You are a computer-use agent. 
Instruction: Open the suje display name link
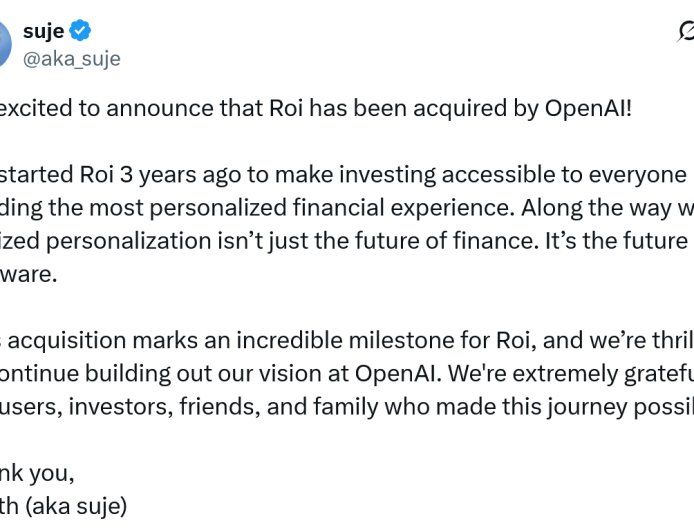[43, 32]
